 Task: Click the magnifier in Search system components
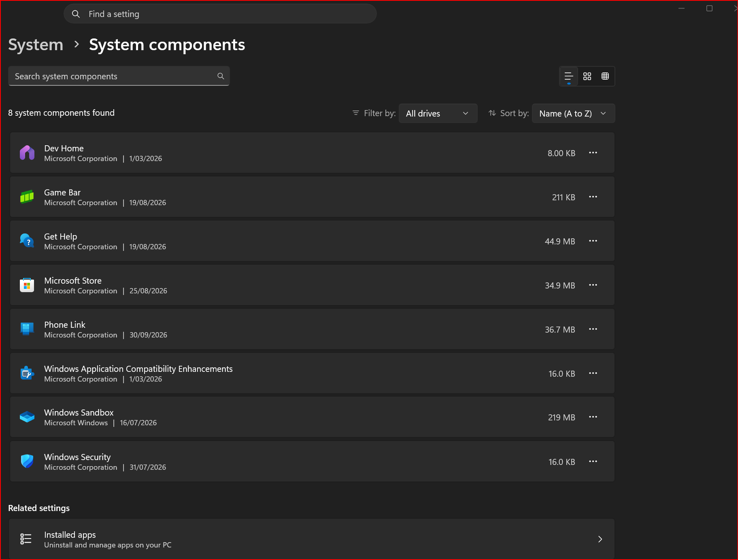[x=221, y=76]
